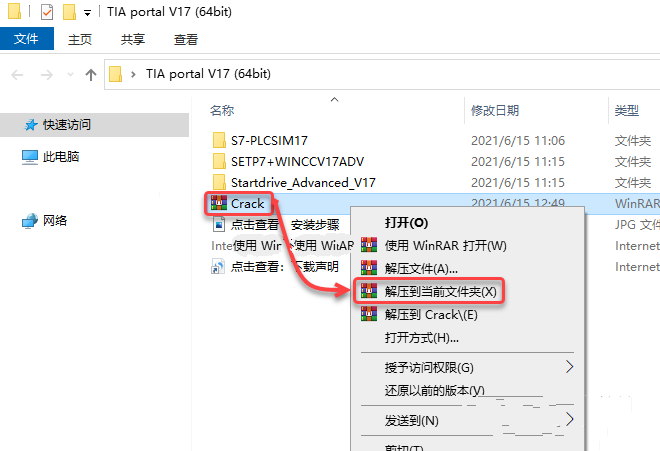The width and height of the screenshot is (660, 451).
Task: Open the recent locations dropdown arrow
Action: tap(70, 75)
